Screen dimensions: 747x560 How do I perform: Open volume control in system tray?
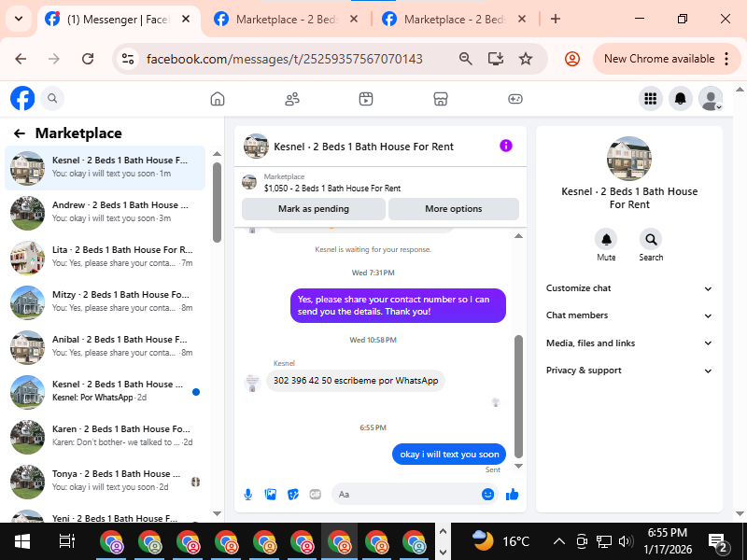pyautogui.click(x=626, y=541)
